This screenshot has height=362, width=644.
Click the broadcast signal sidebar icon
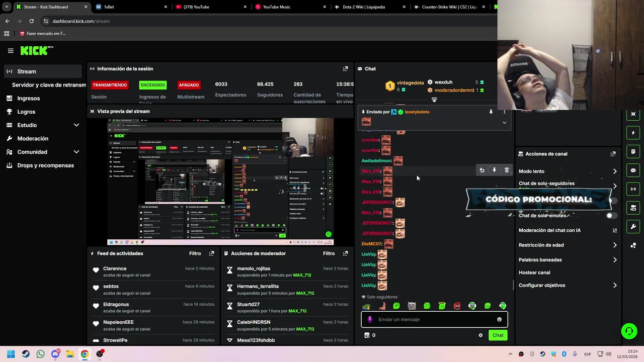point(633,189)
